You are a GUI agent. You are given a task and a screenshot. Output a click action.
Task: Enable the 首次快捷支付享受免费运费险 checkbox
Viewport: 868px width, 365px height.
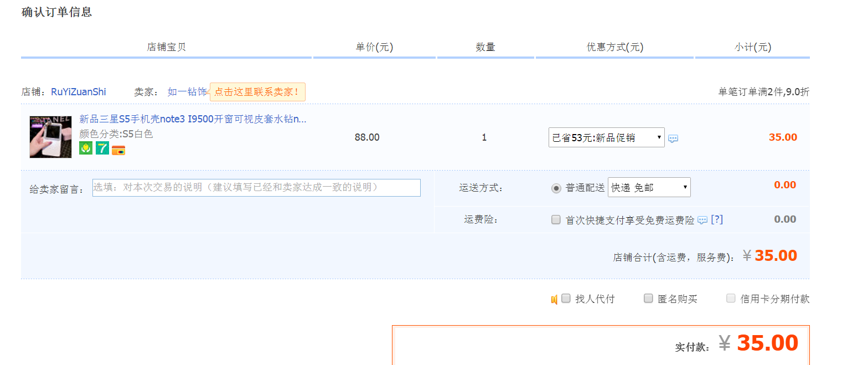pos(556,220)
